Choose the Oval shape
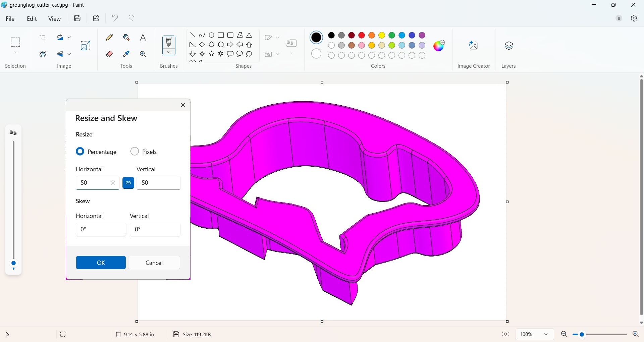Image resolution: width=644 pixels, height=342 pixels. tap(212, 35)
